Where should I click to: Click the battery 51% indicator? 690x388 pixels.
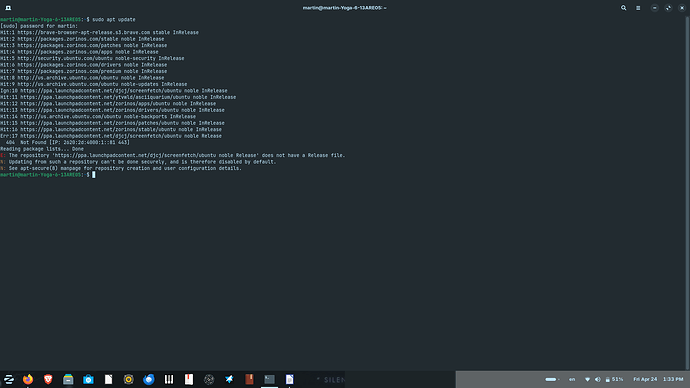click(x=614, y=379)
